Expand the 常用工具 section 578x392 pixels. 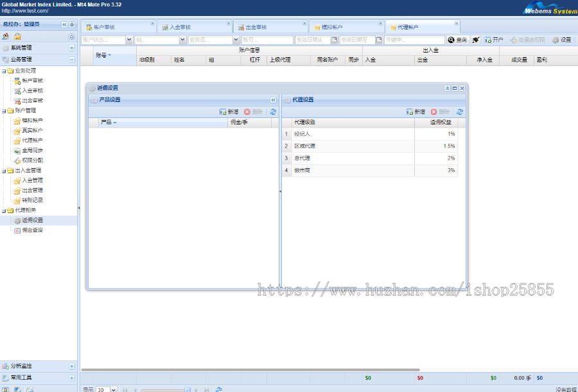pyautogui.click(x=72, y=378)
